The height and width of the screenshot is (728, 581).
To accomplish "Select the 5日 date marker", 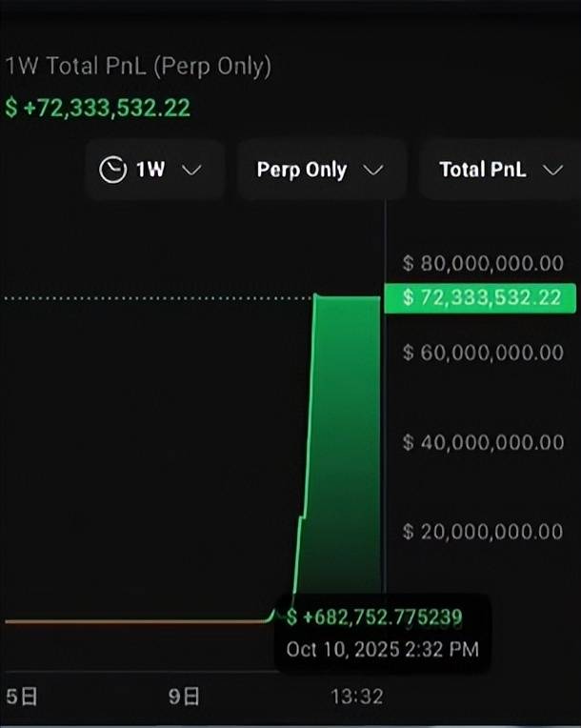I will tap(21, 697).
